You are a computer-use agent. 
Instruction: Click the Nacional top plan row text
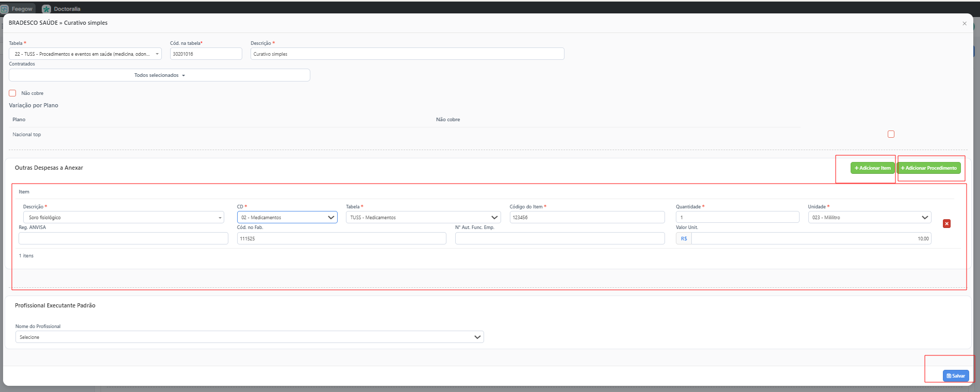pos(27,135)
